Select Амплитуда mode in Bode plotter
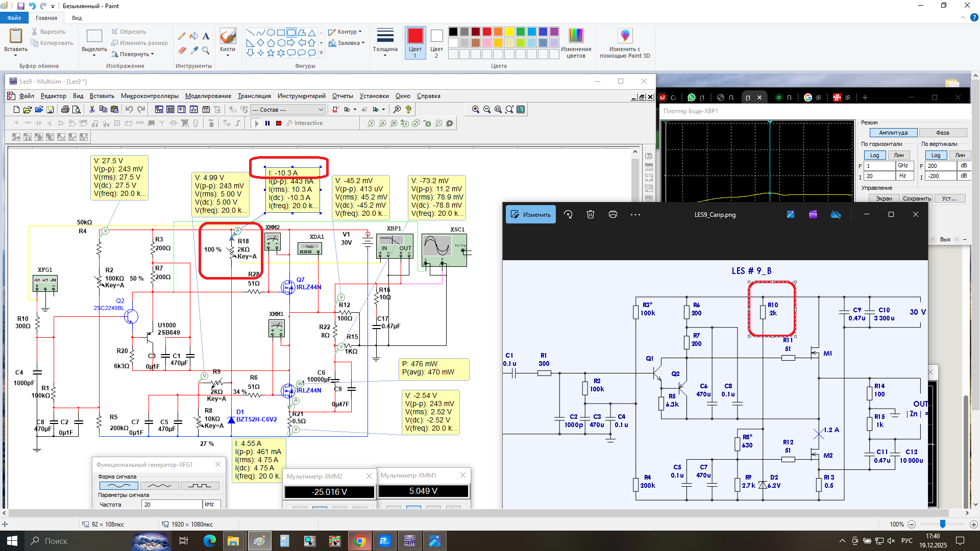The width and height of the screenshot is (980, 551). pyautogui.click(x=893, y=133)
